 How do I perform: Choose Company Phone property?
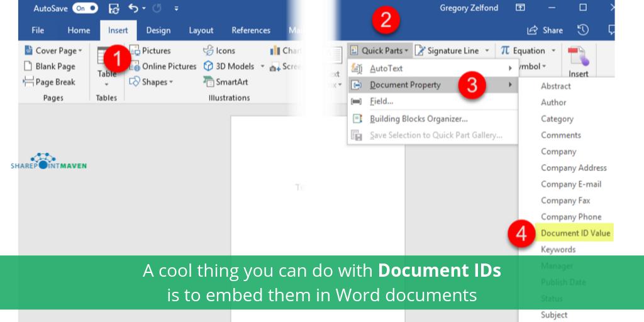coord(571,217)
